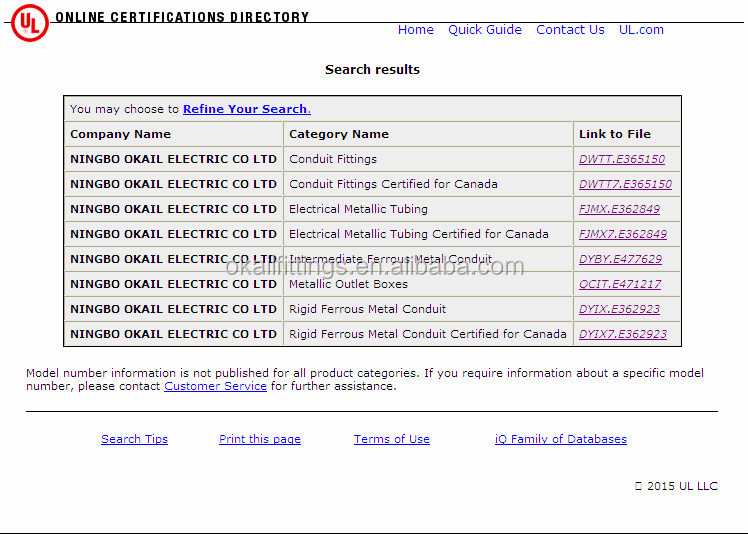
Task: Click the 'Conduit Fittings' category cell
Action: pos(428,159)
